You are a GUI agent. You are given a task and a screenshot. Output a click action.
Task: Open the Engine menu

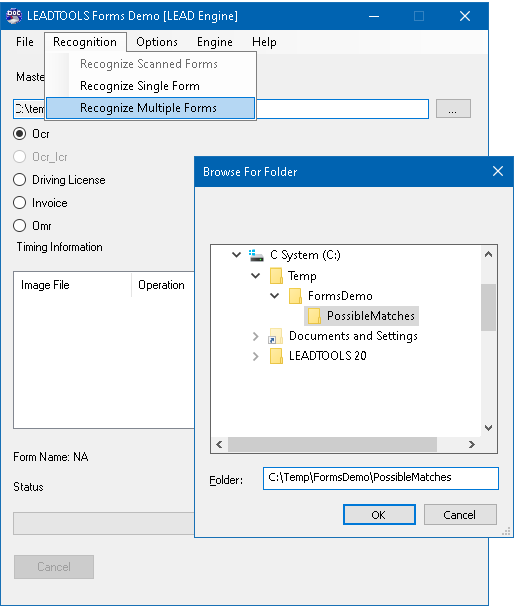pos(215,42)
